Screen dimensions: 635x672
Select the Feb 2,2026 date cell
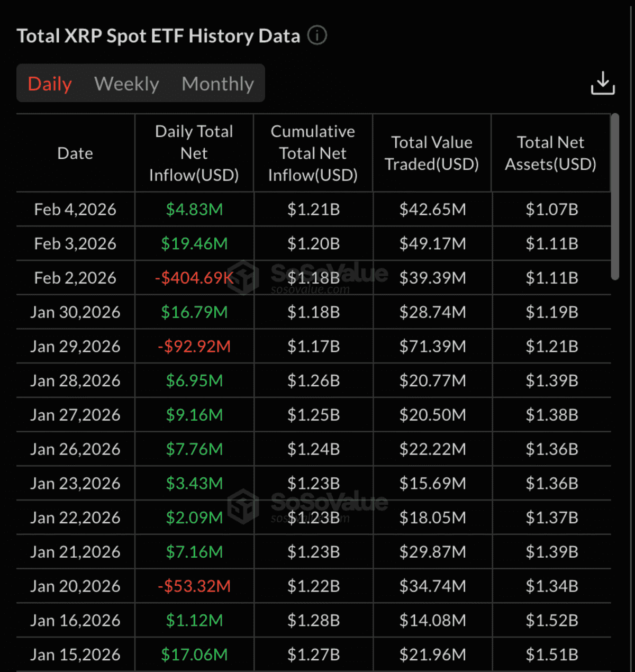point(75,278)
